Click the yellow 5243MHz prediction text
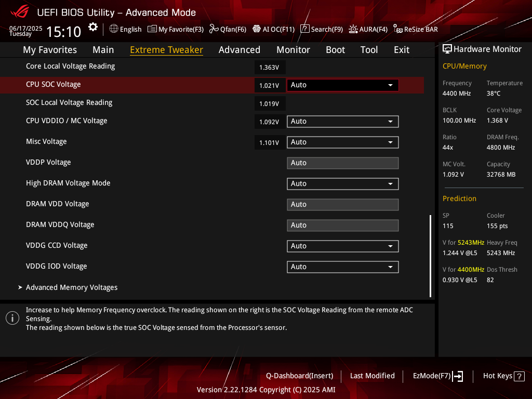The width and height of the screenshot is (532, 399). point(471,243)
